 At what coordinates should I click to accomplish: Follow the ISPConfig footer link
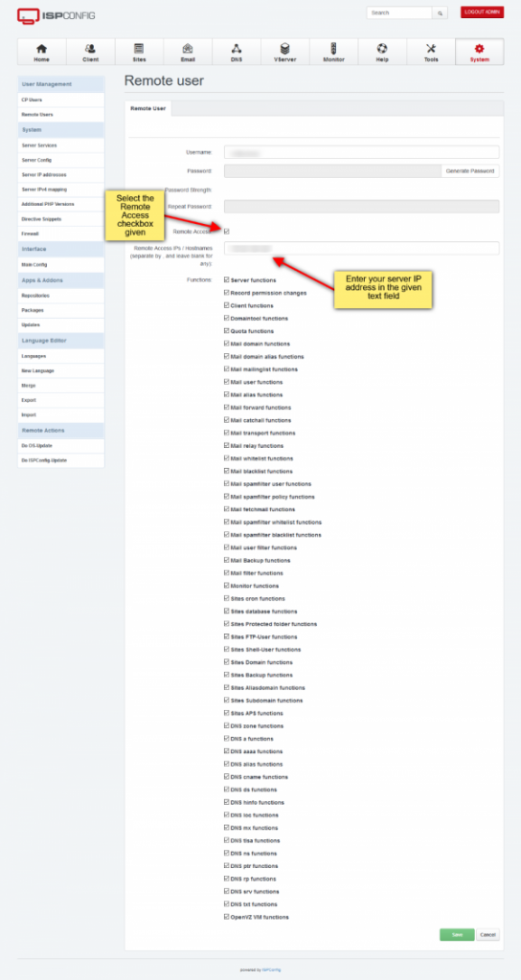coord(271,970)
